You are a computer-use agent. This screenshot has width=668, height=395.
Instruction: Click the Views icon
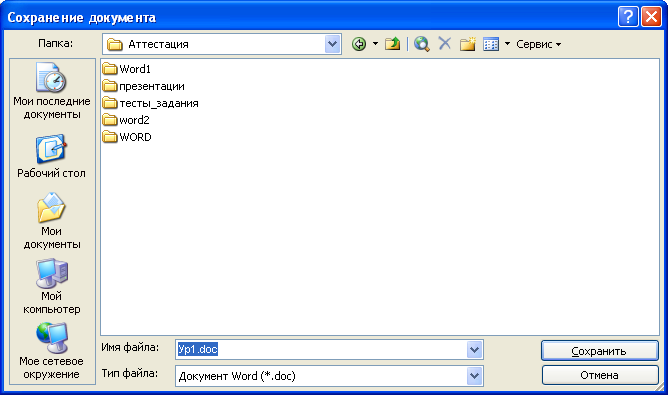(x=491, y=44)
